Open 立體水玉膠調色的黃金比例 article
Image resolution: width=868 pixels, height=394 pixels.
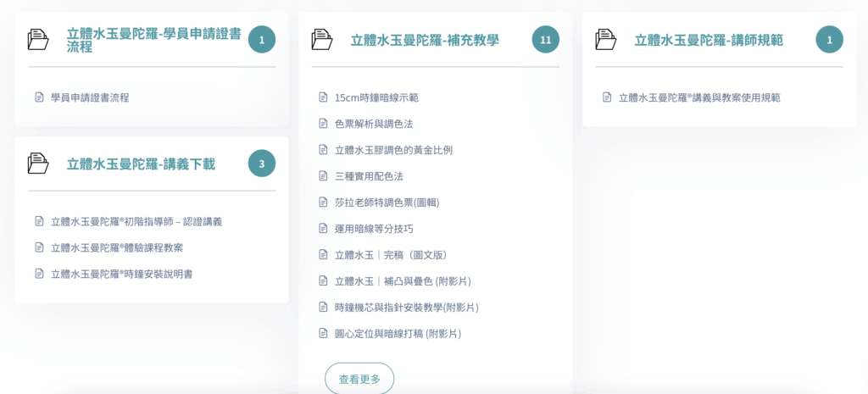click(393, 150)
